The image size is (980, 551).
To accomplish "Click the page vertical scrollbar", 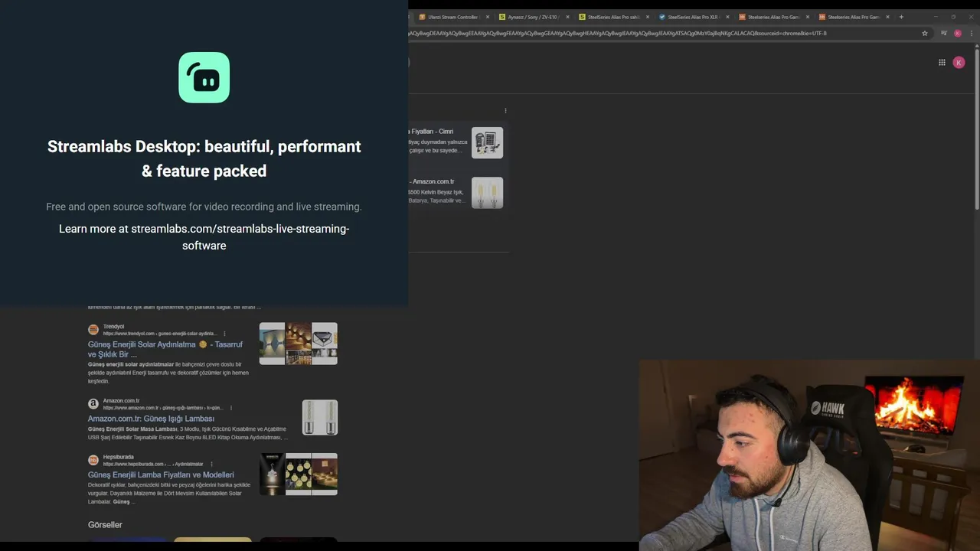I will 976,130.
